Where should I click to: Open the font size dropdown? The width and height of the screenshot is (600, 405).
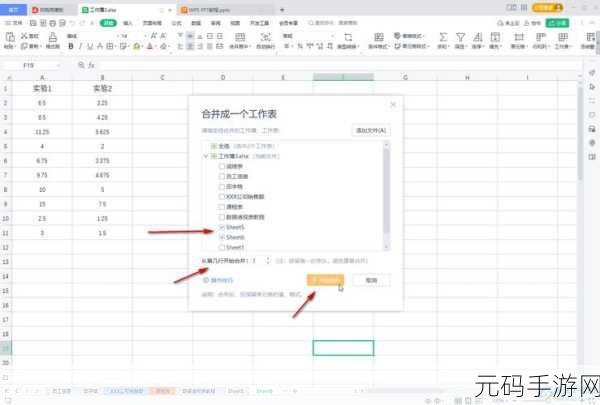pos(145,36)
